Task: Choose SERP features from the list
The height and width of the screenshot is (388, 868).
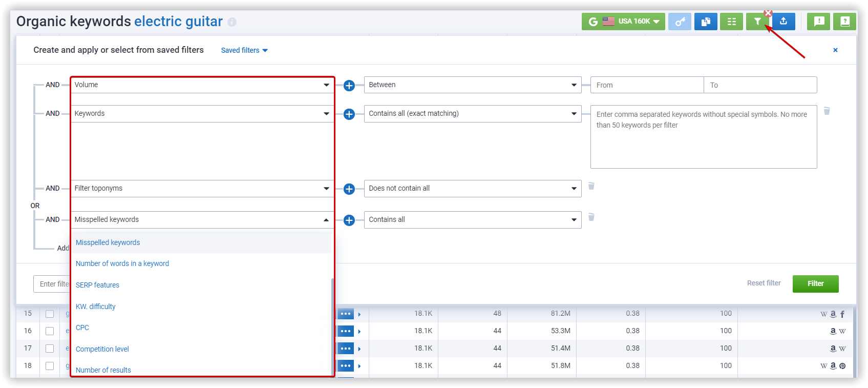Action: [97, 285]
